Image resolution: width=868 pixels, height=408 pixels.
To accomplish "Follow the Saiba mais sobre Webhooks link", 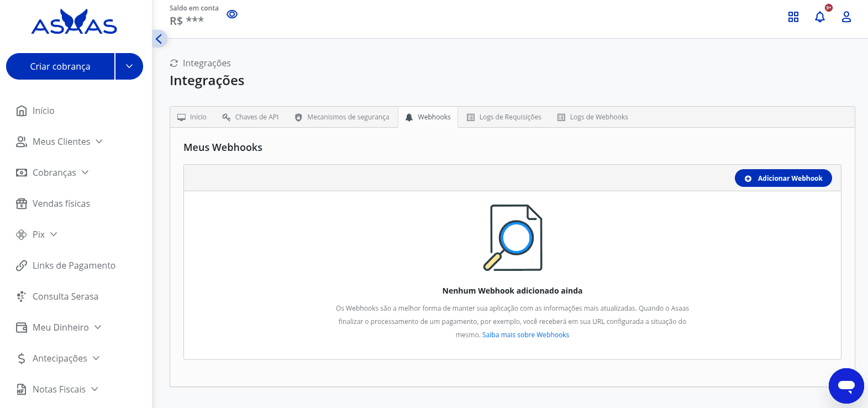I will 525,335.
